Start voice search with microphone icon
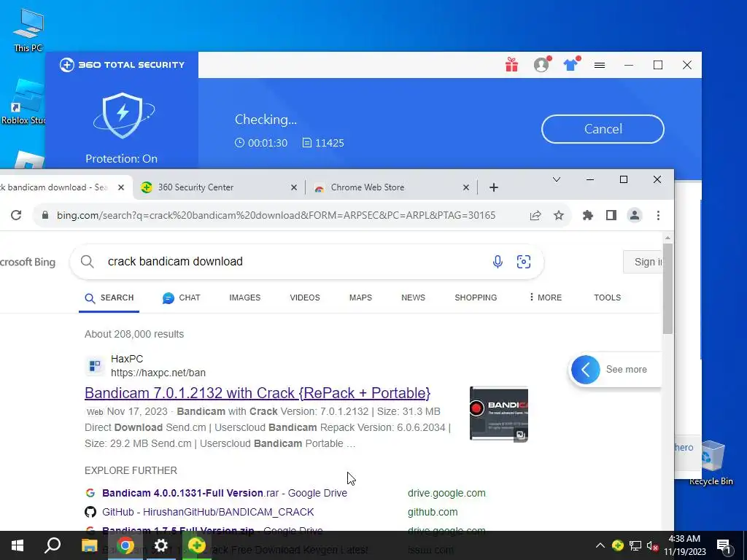The width and height of the screenshot is (747, 560). point(498,262)
